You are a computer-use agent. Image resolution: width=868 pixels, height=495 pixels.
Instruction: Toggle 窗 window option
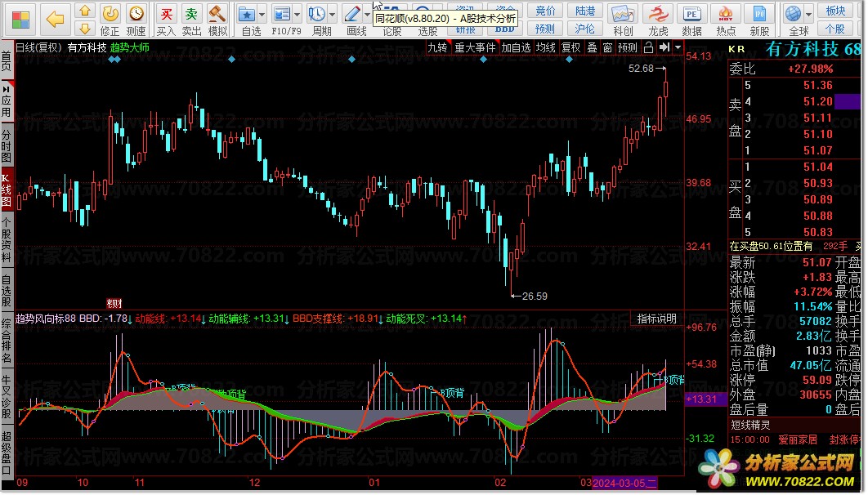pos(607,48)
